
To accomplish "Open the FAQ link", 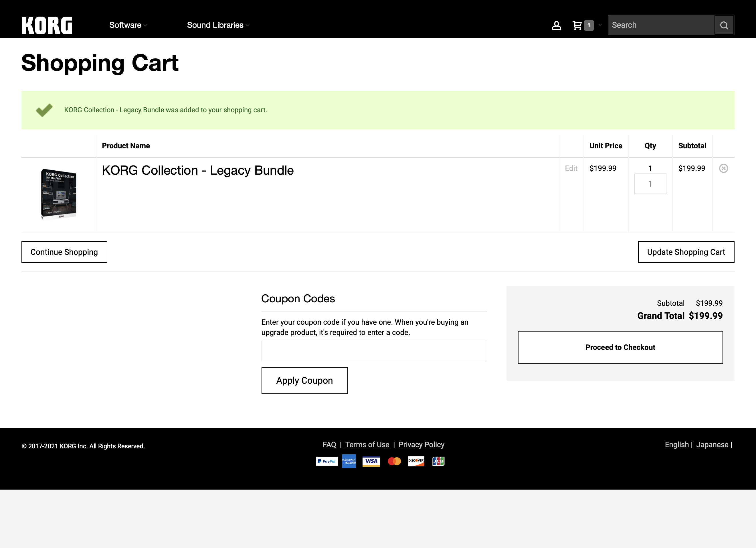I will point(329,445).
